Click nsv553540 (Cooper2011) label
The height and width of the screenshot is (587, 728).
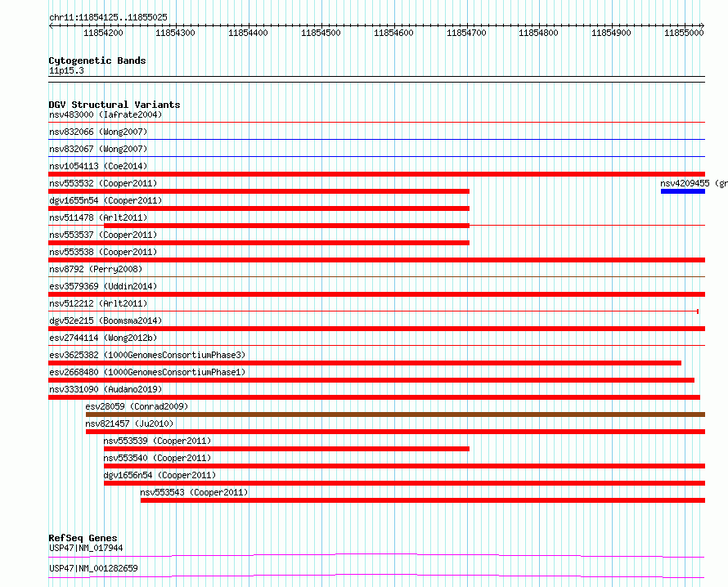pyautogui.click(x=157, y=458)
